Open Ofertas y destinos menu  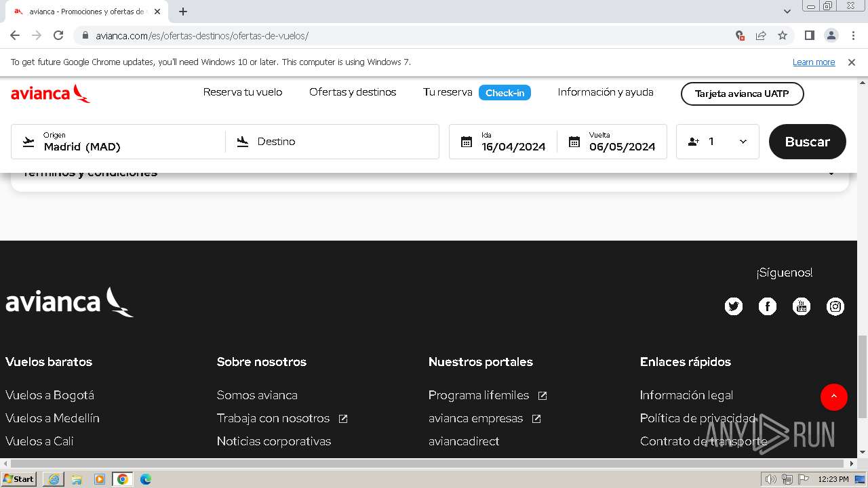[x=353, y=92]
